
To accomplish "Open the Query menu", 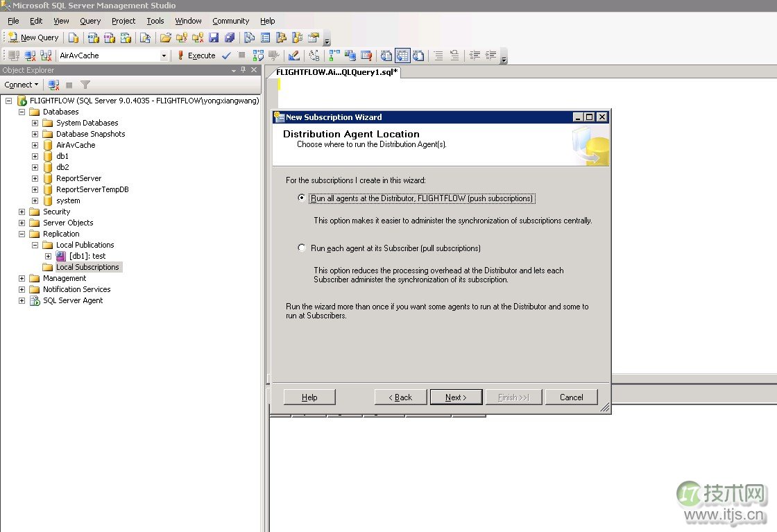I will (90, 21).
